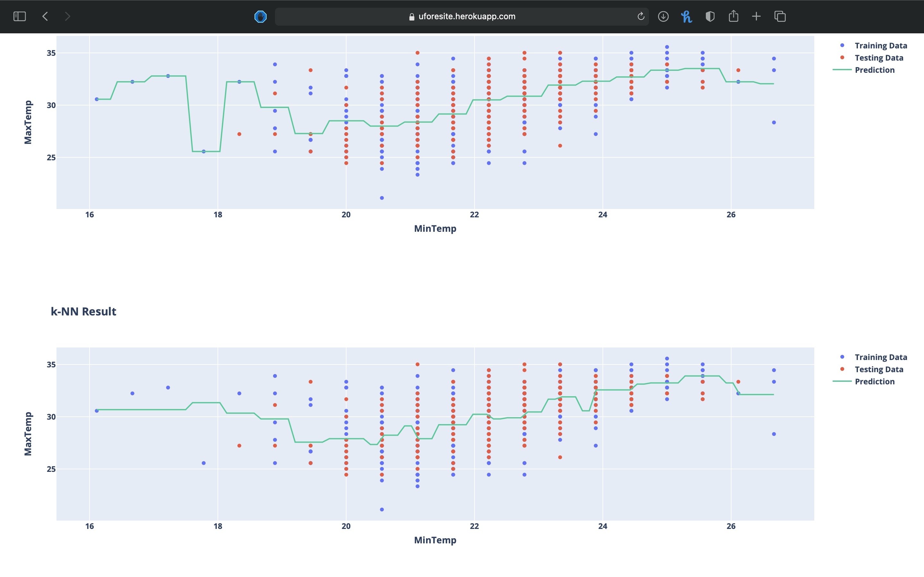This screenshot has width=924, height=577.
Task: Click the privacy shield icon
Action: pyautogui.click(x=710, y=16)
